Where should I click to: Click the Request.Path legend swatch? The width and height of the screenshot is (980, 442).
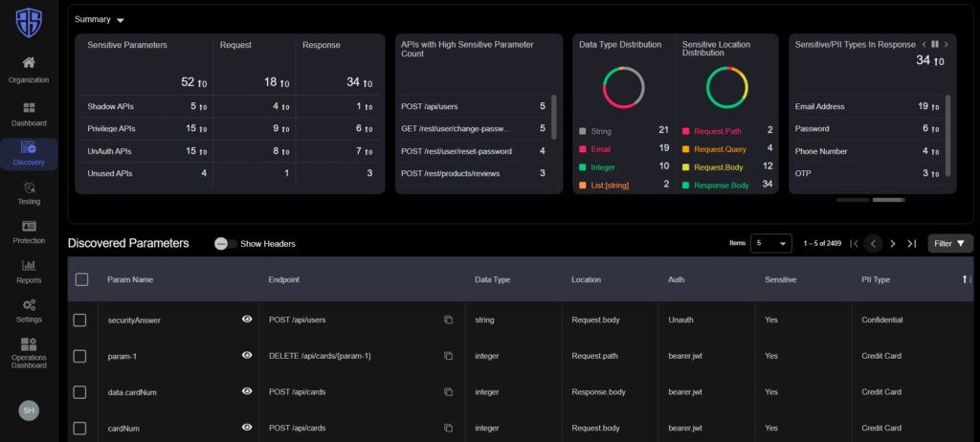click(x=685, y=131)
